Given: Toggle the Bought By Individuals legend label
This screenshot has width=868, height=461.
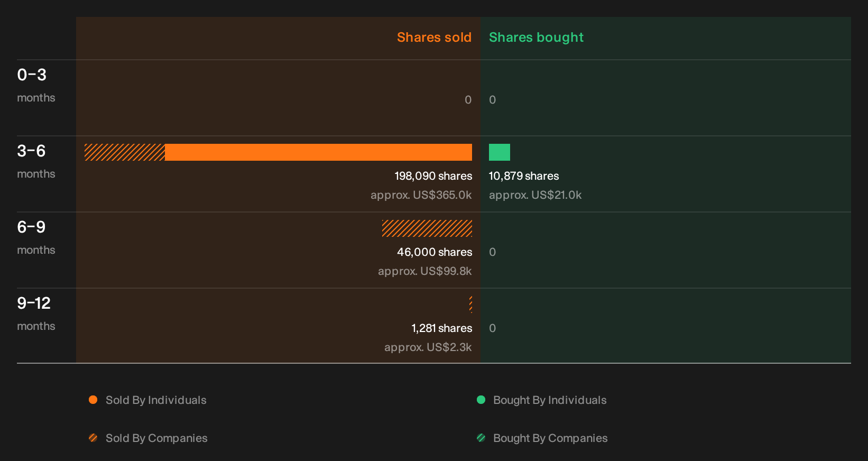Looking at the screenshot, I should [550, 400].
